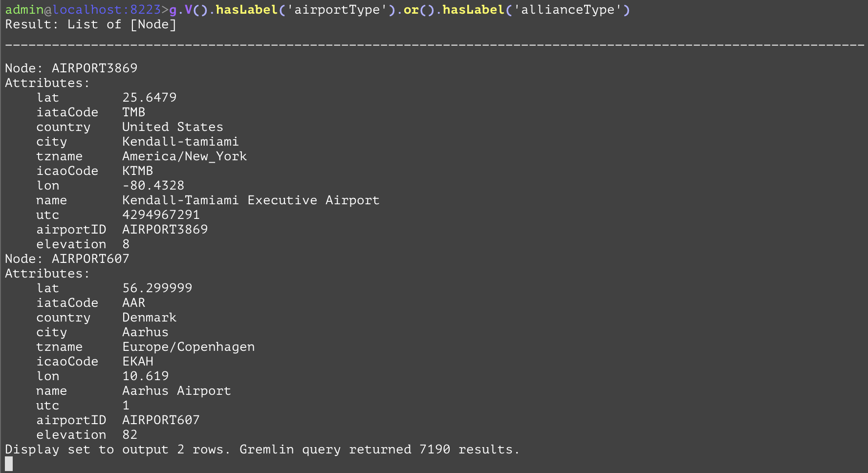Screen dimensions: 868x473
Task: Click the Denmark country value
Action: point(149,317)
